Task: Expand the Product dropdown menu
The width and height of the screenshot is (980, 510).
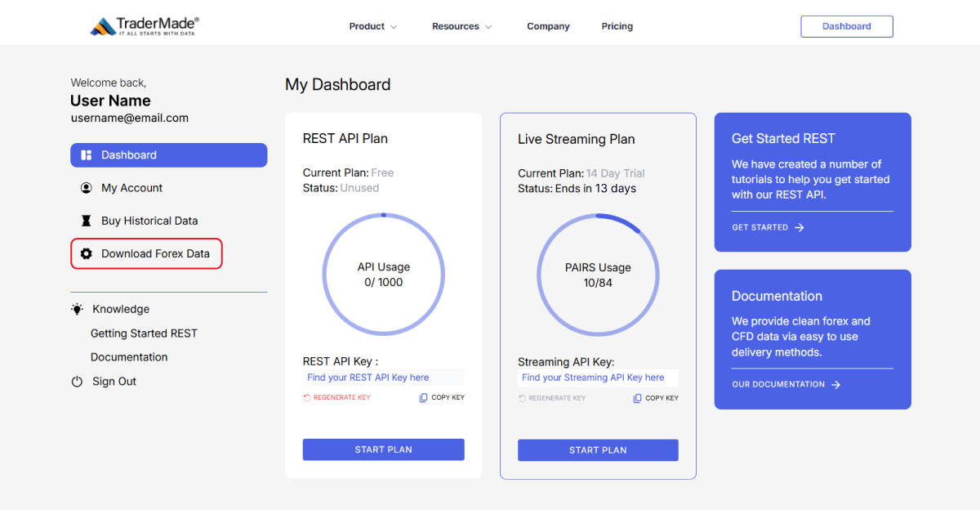Action: [x=372, y=26]
